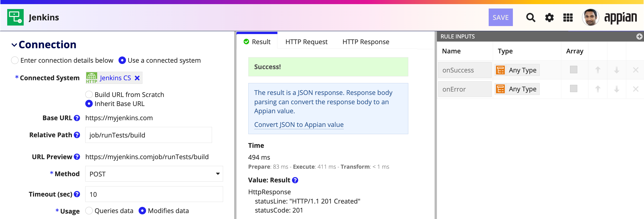Click the user profile avatar
This screenshot has width=644, height=219.
[590, 17]
